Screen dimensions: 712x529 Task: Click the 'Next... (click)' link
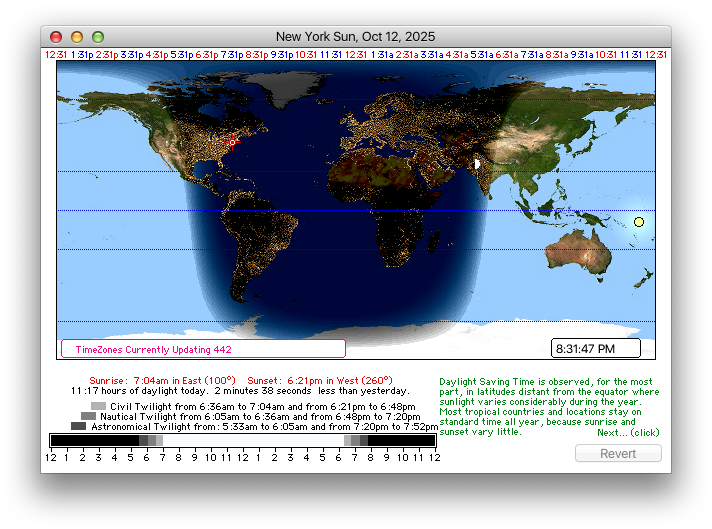(x=628, y=432)
